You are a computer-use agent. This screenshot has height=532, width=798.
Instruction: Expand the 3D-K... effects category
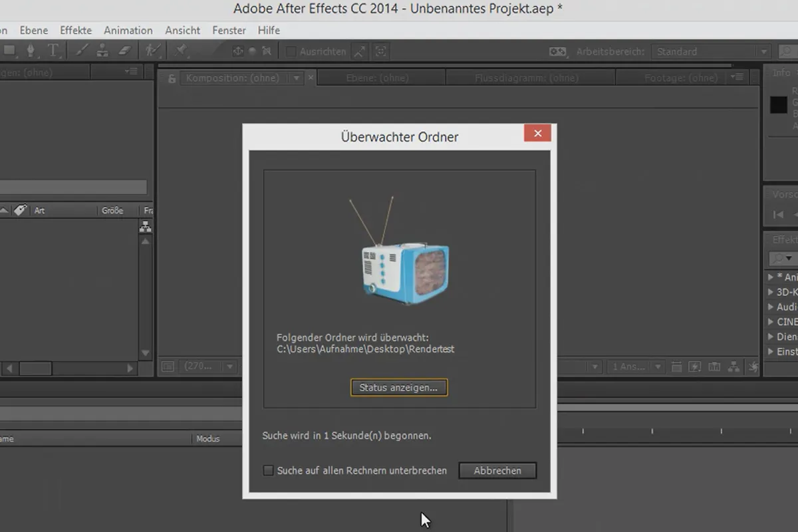click(x=771, y=292)
